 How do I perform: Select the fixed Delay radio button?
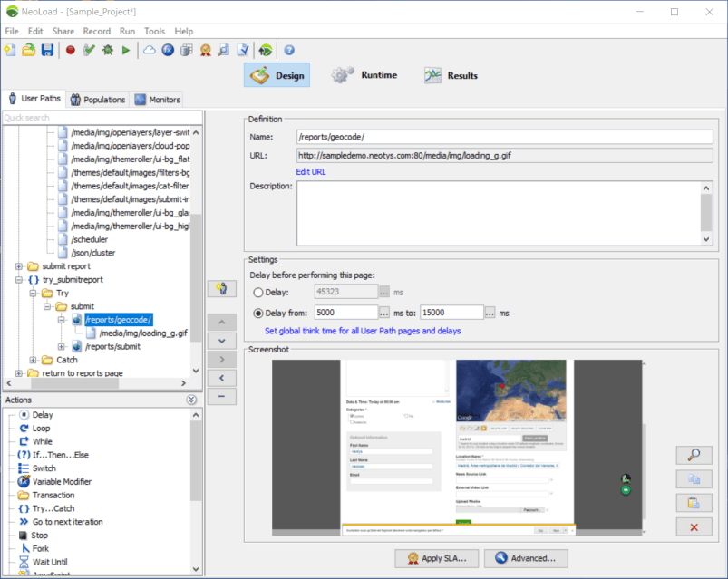(x=259, y=292)
